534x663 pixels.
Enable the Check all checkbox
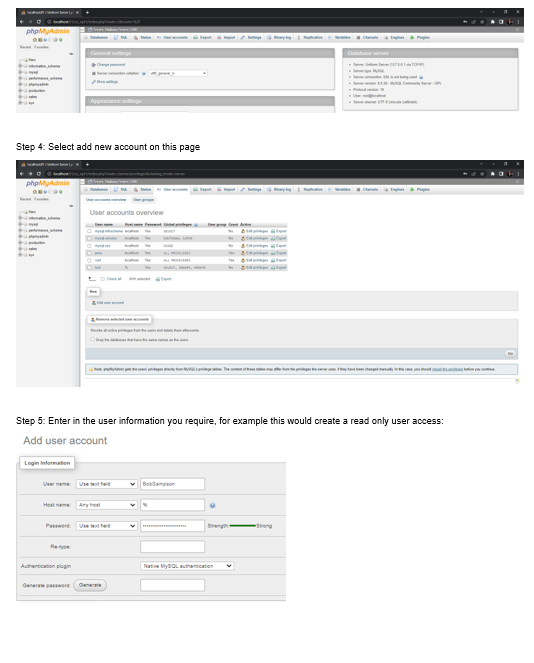click(103, 279)
